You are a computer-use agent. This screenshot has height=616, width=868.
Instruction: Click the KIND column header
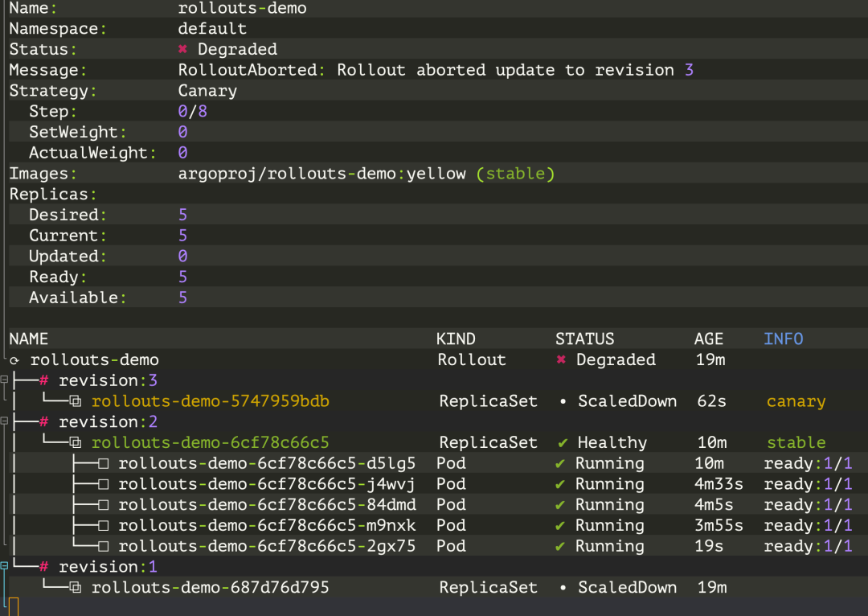pos(456,339)
